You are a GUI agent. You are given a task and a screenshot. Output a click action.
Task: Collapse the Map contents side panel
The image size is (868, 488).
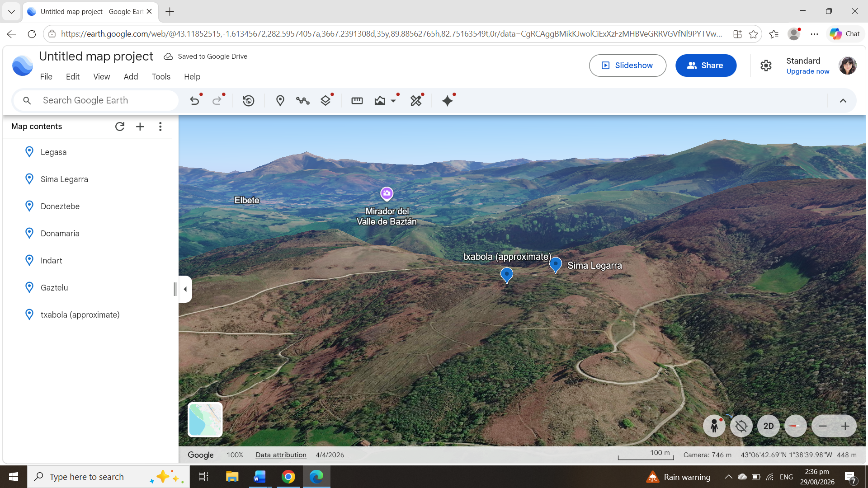click(185, 289)
